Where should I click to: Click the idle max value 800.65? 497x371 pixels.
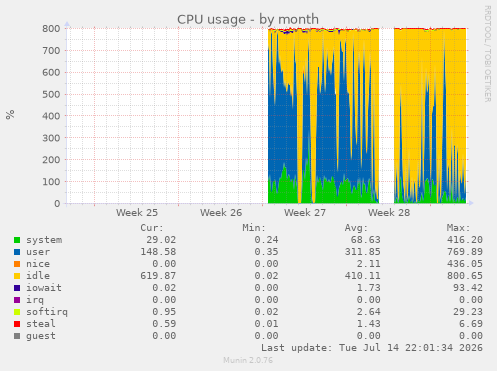coord(465,276)
